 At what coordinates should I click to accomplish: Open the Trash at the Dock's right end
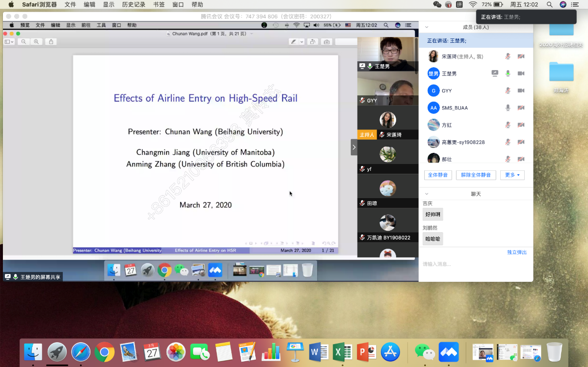click(x=554, y=351)
